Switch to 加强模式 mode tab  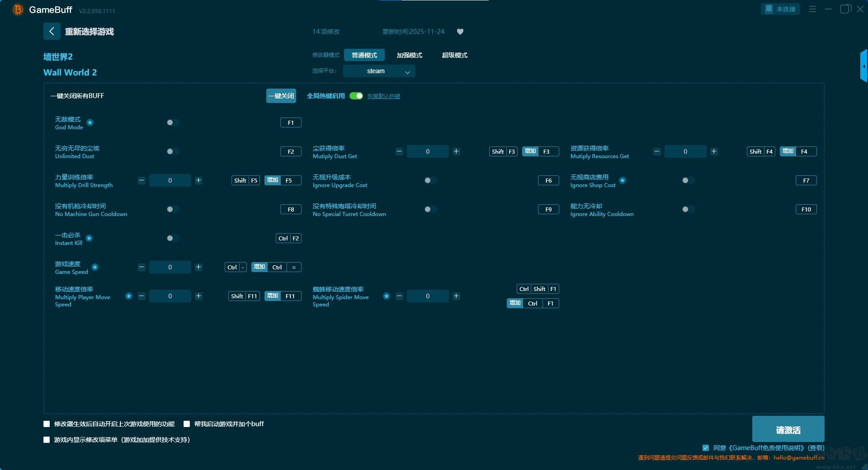pyautogui.click(x=410, y=55)
